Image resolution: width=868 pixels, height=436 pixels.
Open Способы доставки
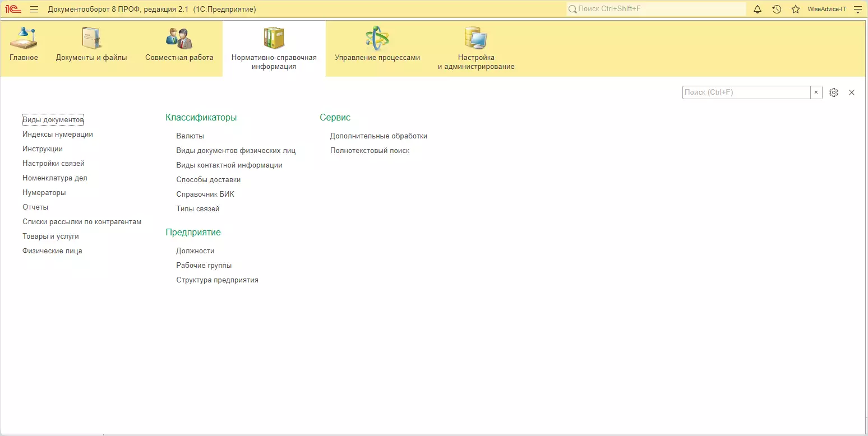click(x=209, y=180)
